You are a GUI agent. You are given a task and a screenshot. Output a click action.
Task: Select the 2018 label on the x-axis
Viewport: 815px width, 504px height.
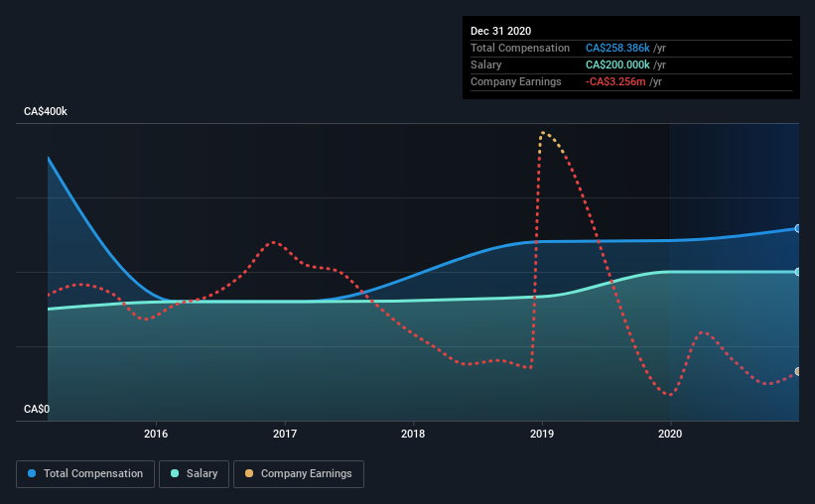(x=413, y=434)
